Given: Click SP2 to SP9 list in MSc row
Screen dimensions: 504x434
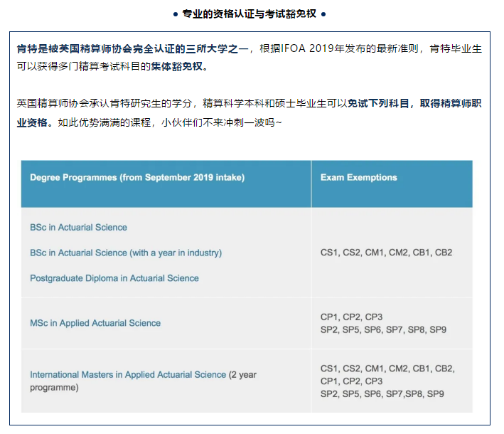Looking at the screenshot, I should [x=383, y=329].
